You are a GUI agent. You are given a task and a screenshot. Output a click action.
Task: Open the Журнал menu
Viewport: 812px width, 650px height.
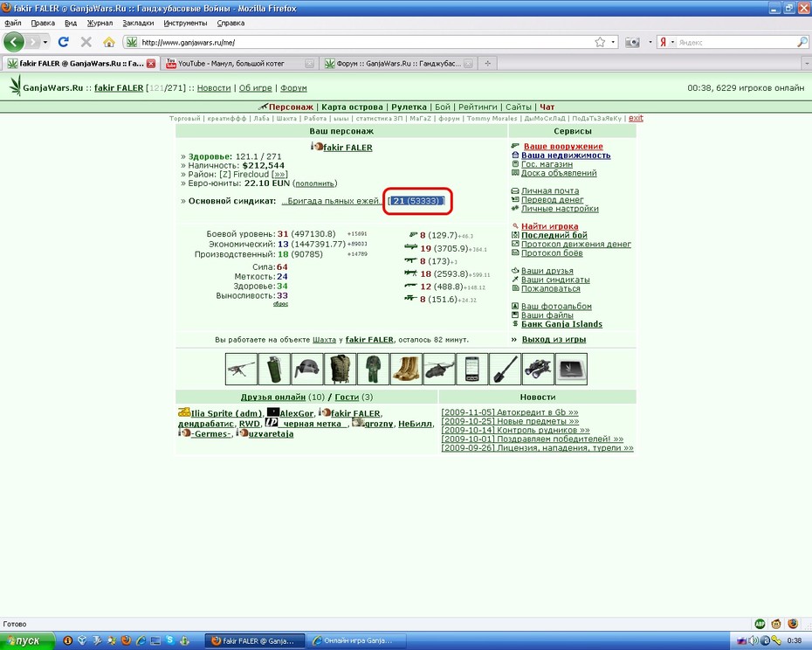[100, 23]
